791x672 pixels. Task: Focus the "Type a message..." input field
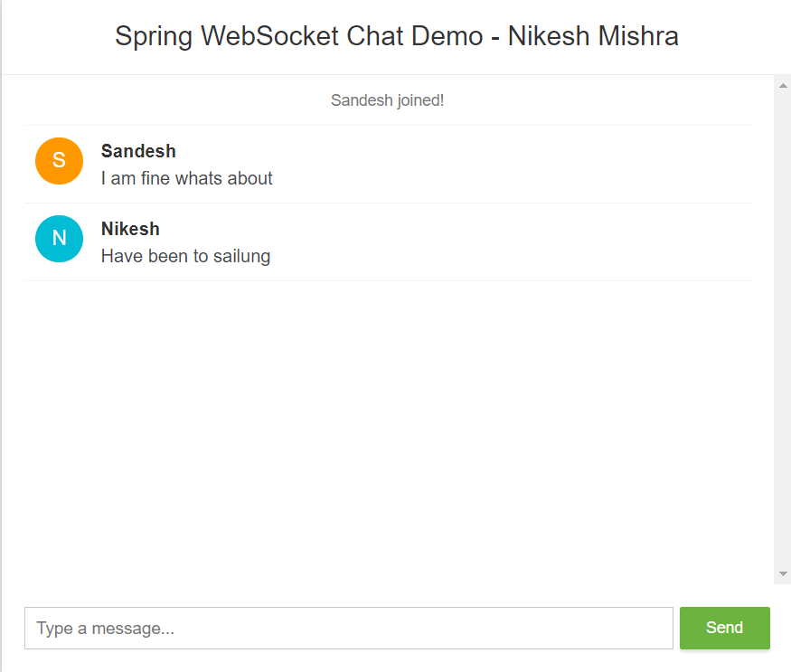click(348, 628)
